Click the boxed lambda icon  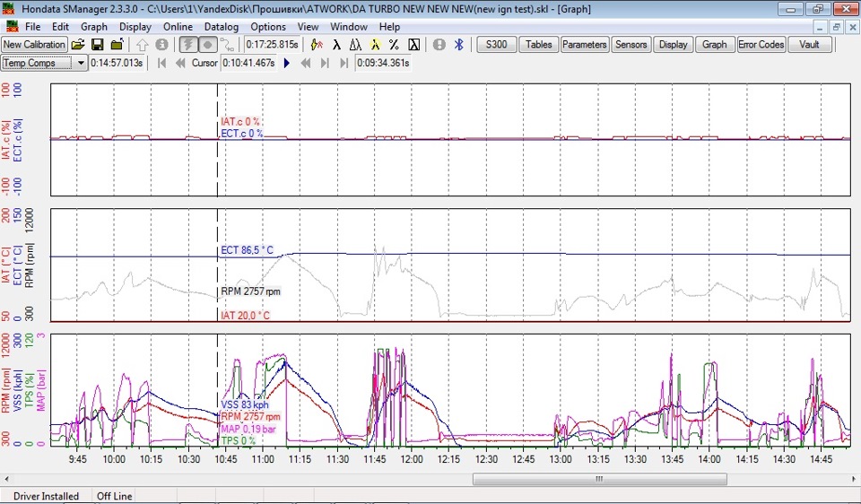[x=414, y=45]
